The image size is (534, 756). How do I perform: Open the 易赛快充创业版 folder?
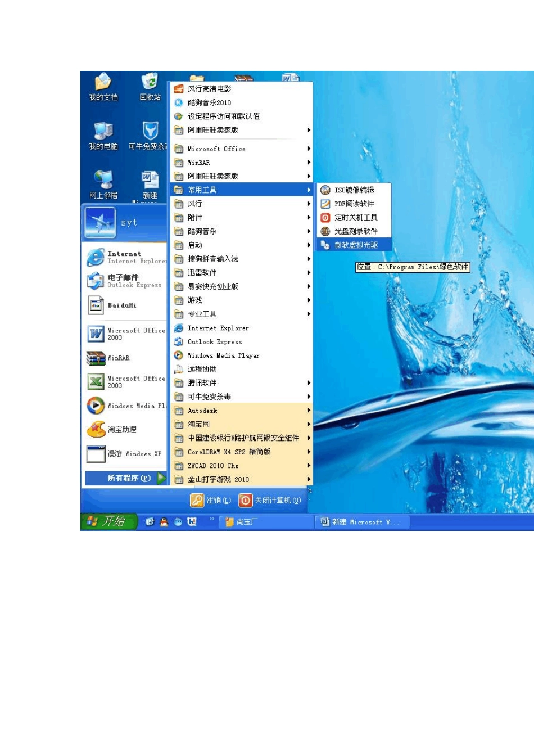(242, 286)
